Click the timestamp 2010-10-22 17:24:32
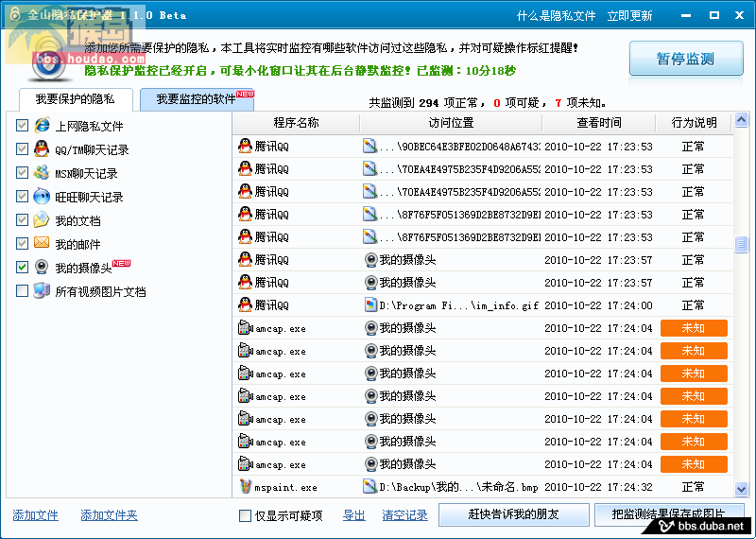 click(598, 487)
